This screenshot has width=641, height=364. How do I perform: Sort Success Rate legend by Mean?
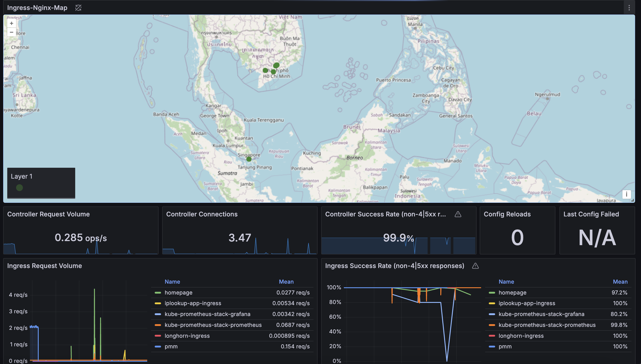(x=620, y=282)
